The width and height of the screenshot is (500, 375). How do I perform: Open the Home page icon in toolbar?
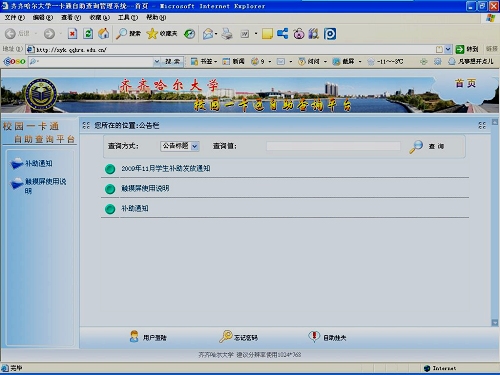pyautogui.click(x=104, y=33)
